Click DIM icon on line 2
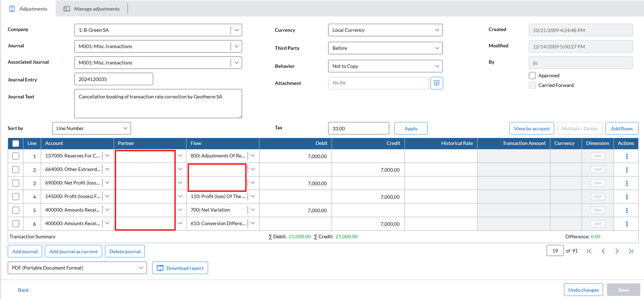 pyautogui.click(x=597, y=170)
